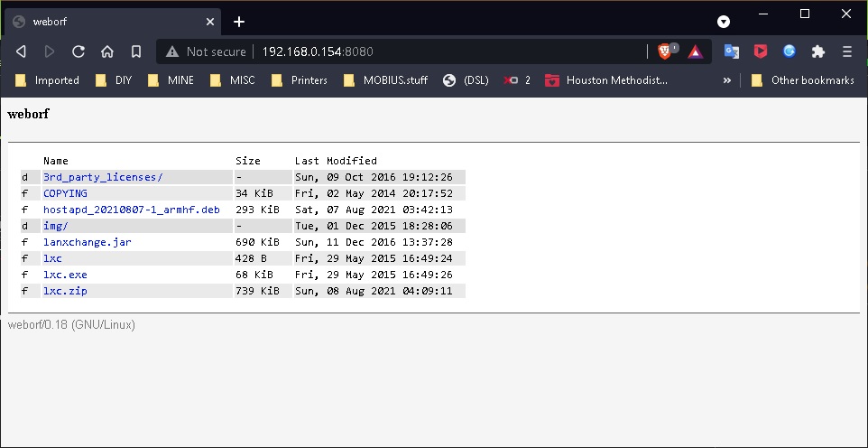The image size is (868, 448).
Task: Open a new tab with plus button
Action: point(239,22)
